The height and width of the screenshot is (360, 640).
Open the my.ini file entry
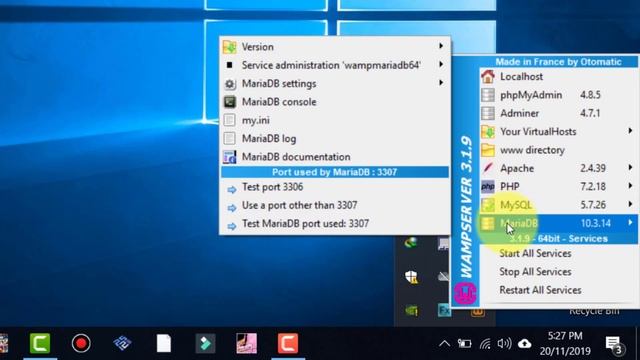[335, 120]
